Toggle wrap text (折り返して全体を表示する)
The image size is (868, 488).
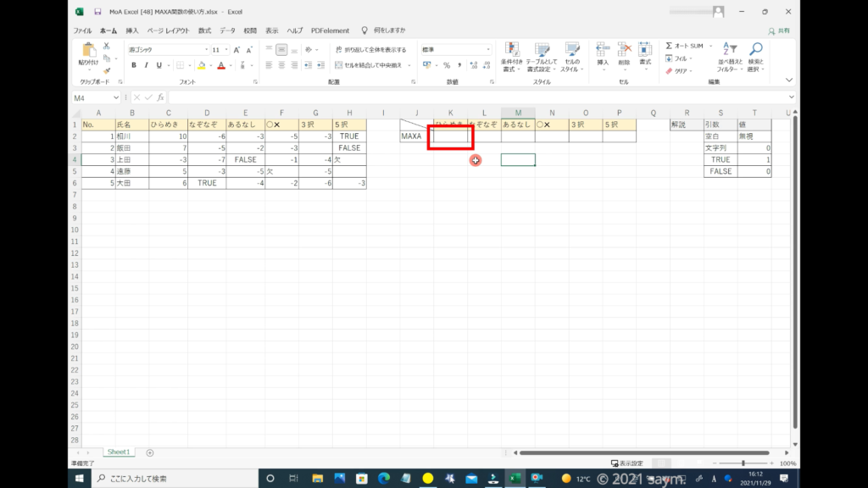(370, 50)
